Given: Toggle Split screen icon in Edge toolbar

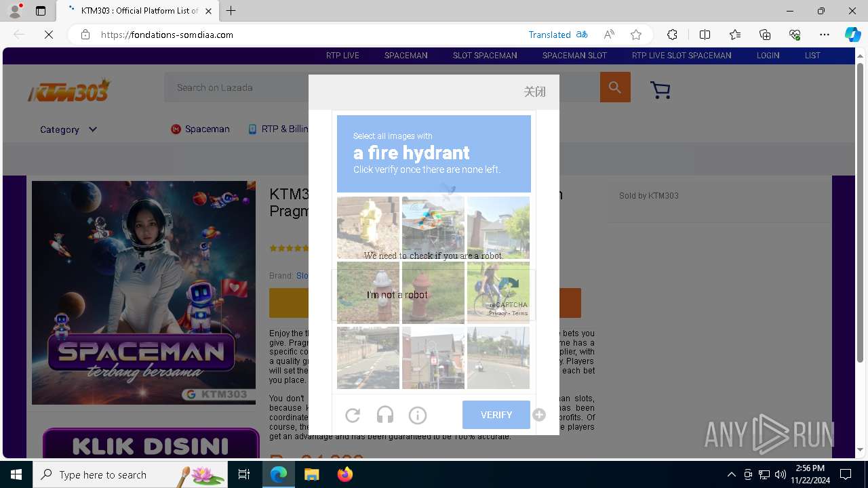Looking at the screenshot, I should (x=705, y=35).
